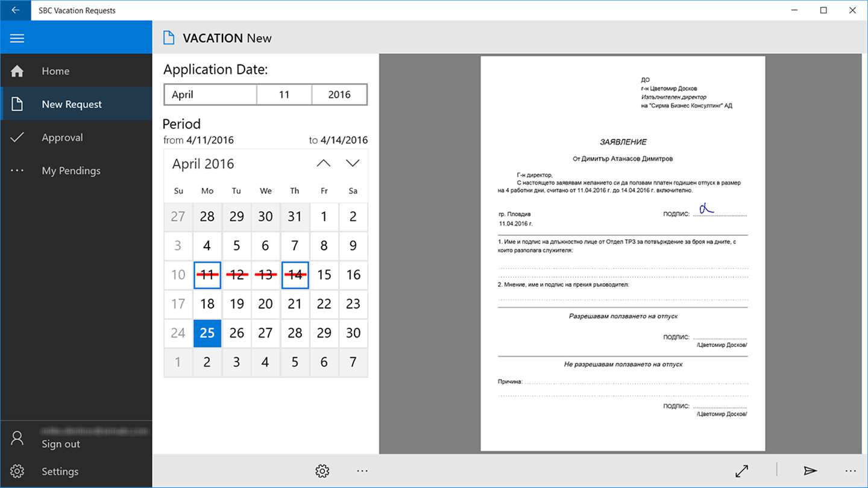Select April 11 on calendar
Screen dimensions: 868x488
point(207,275)
